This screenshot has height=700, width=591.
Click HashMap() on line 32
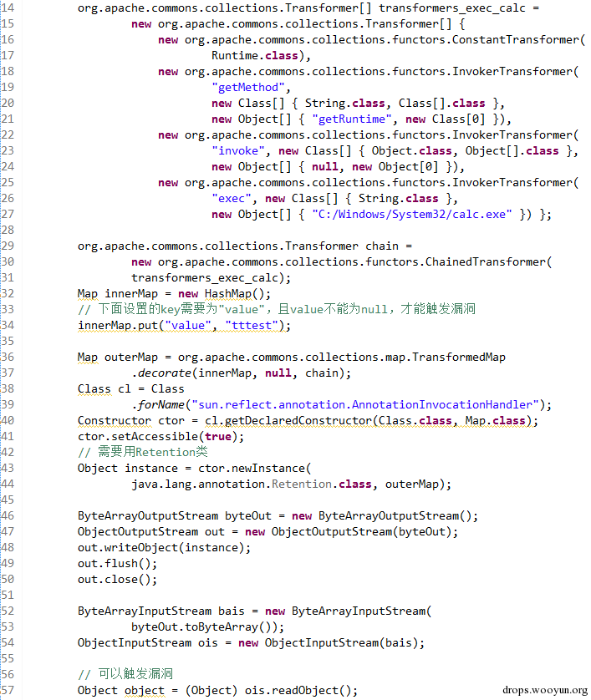click(235, 294)
